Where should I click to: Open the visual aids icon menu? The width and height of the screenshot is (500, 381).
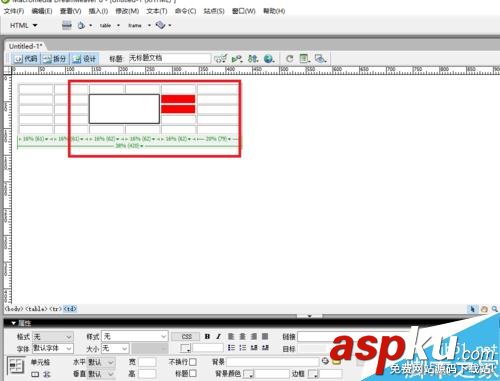coord(320,59)
